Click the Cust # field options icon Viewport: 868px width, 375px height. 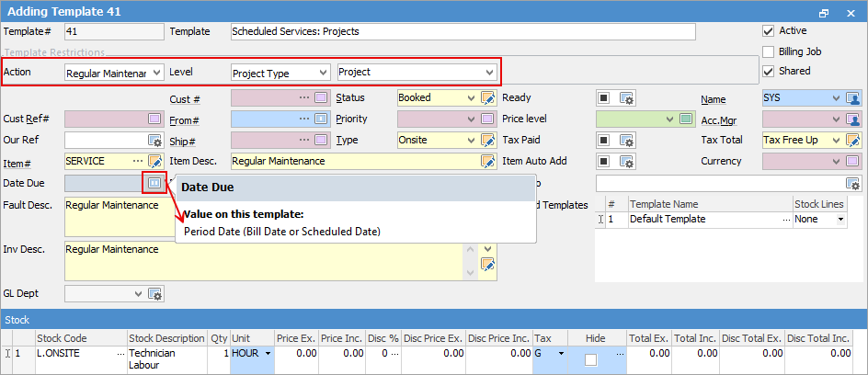[x=321, y=98]
